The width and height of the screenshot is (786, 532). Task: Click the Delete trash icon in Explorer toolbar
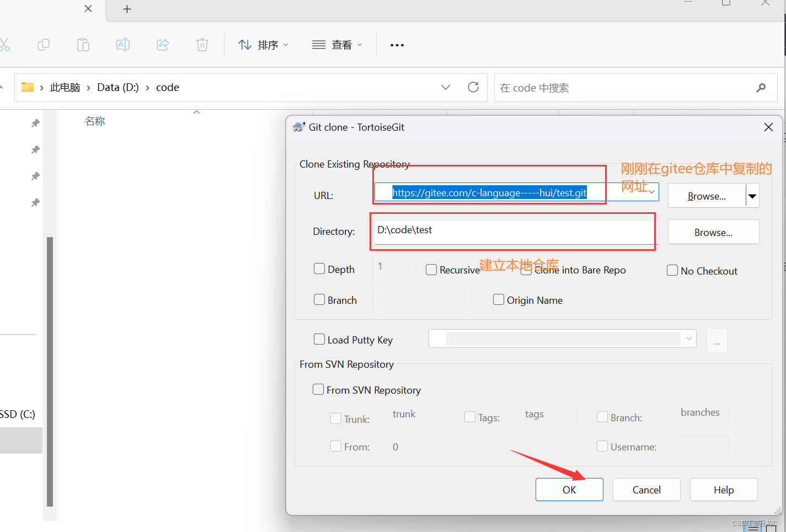(x=202, y=45)
